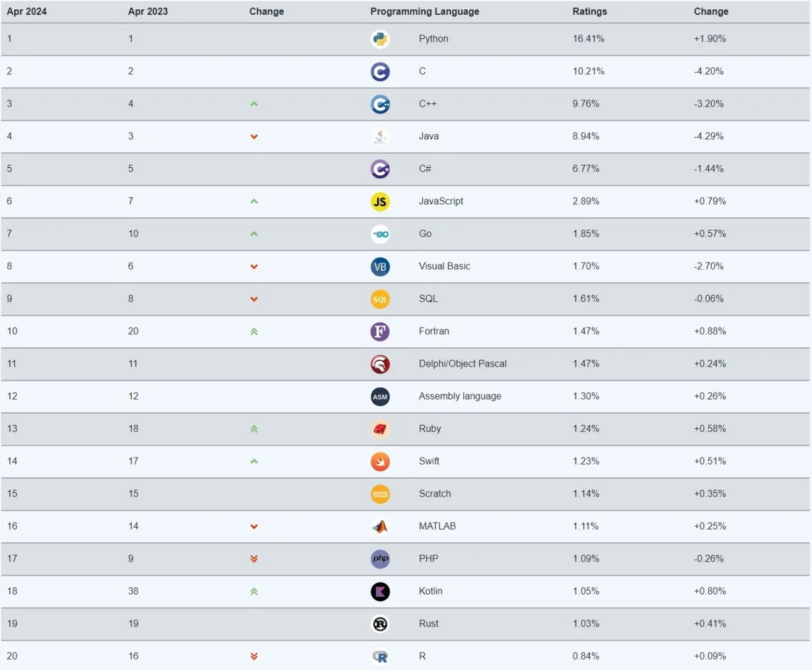The height and width of the screenshot is (670, 812).
Task: Click the Rust gear logo
Action: [380, 624]
